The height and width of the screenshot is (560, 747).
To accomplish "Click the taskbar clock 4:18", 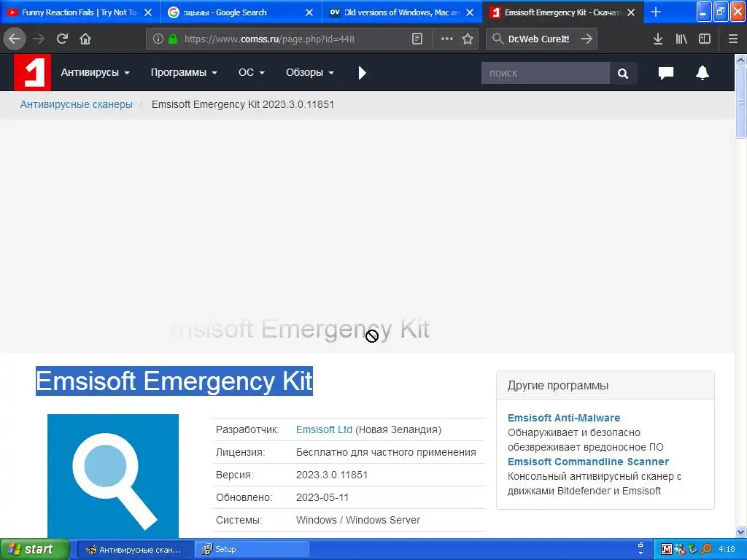I will click(727, 550).
